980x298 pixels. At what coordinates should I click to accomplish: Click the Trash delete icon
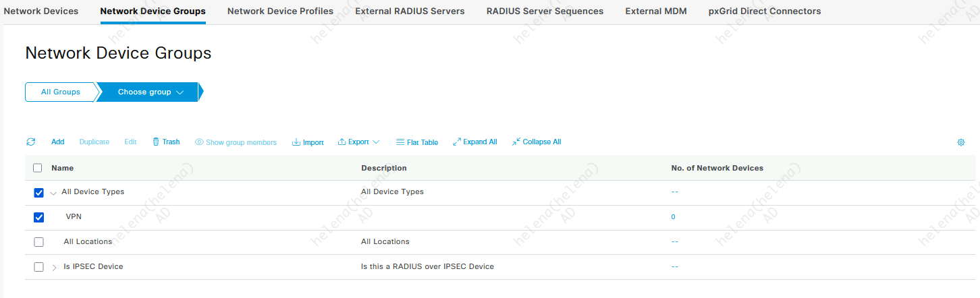[x=156, y=142]
